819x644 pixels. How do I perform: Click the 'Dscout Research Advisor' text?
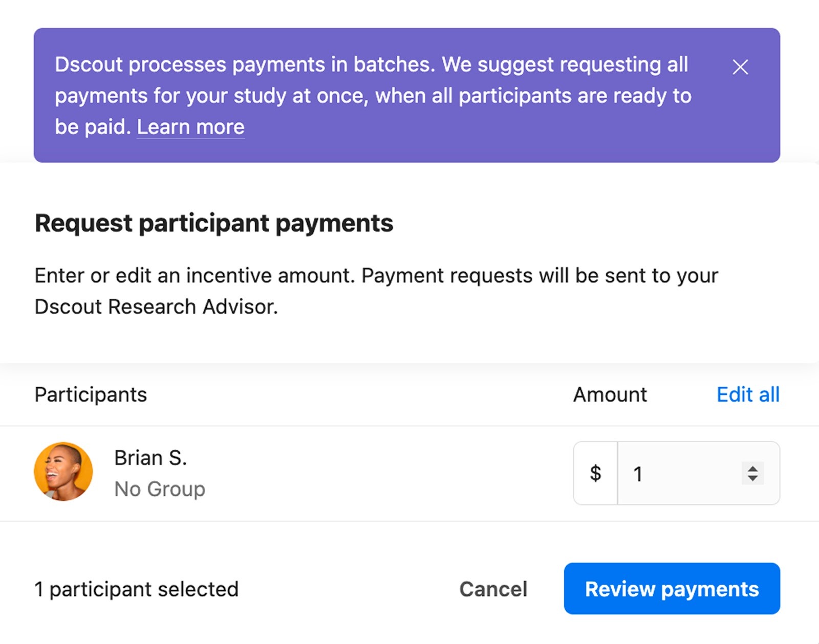tap(156, 307)
